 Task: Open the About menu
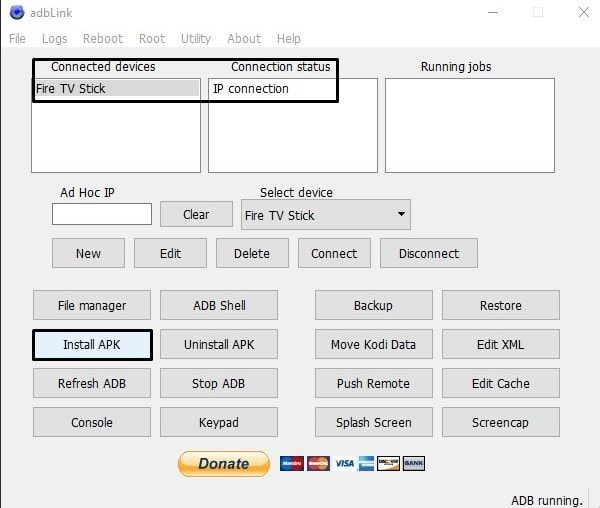click(x=244, y=39)
